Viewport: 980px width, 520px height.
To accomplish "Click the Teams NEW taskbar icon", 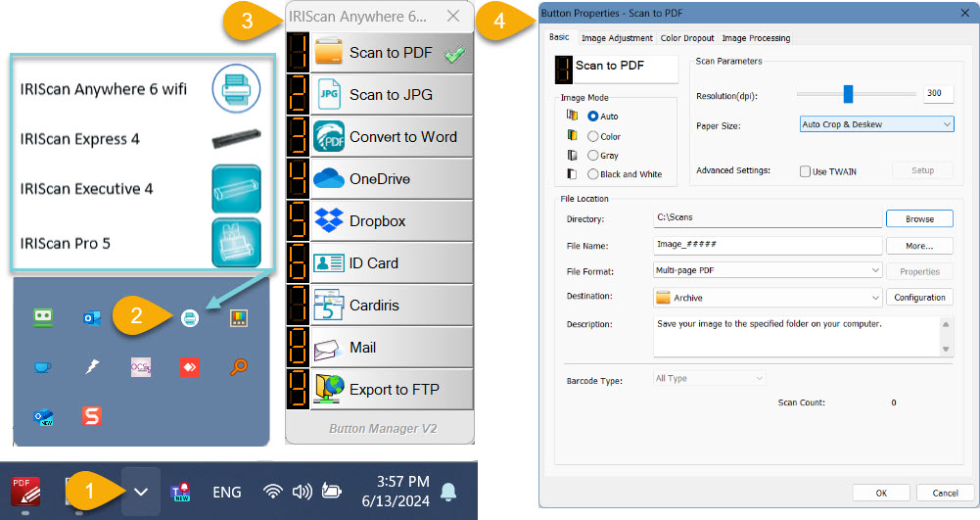I will (180, 492).
